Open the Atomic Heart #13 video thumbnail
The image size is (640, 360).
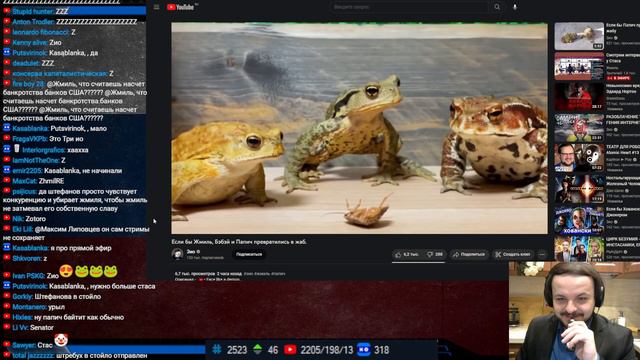[579, 158]
